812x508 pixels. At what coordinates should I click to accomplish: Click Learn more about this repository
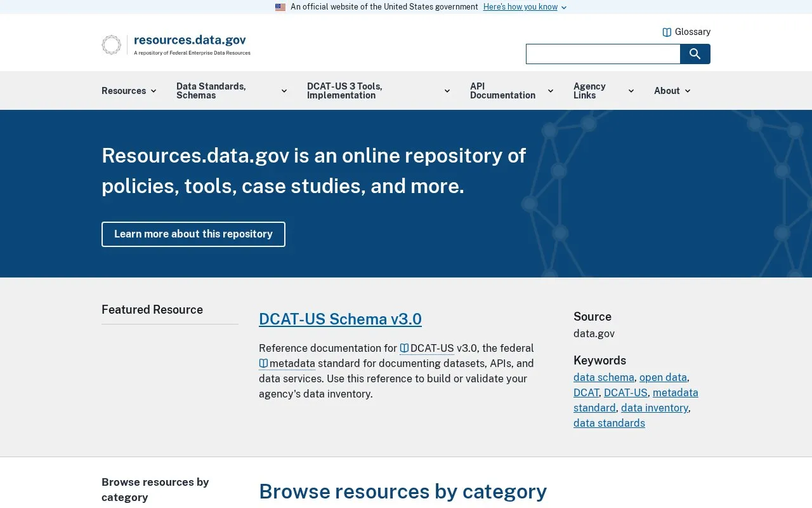193,234
